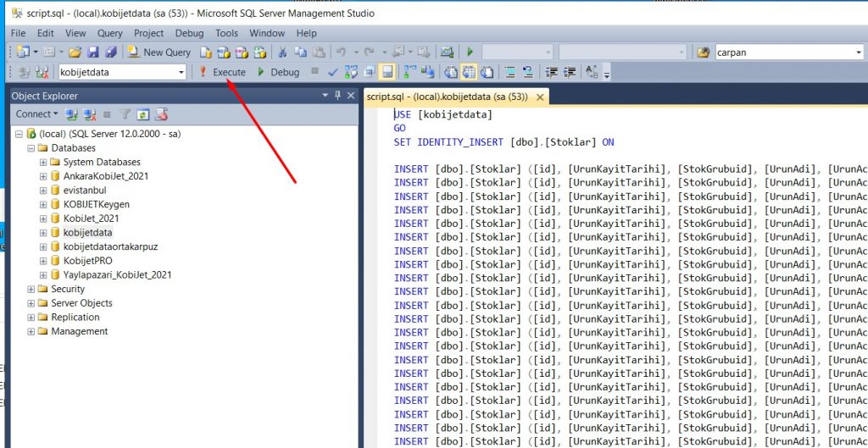Click the Object Explorer script icon with the red mark
Viewport: 868px width, 448px height.
pos(161,114)
